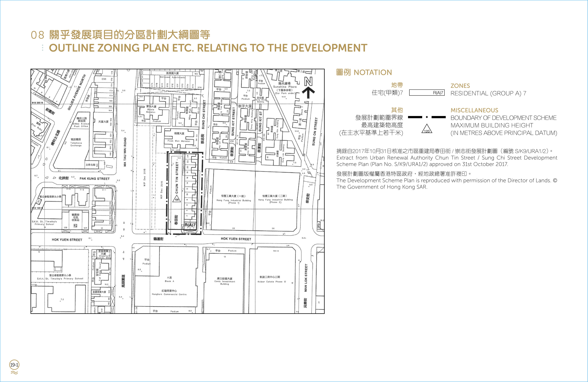The width and height of the screenshot is (588, 382).
Task: Click 'Hong Fung Industrial Building (Phase 2)' label
Action: click(x=275, y=201)
